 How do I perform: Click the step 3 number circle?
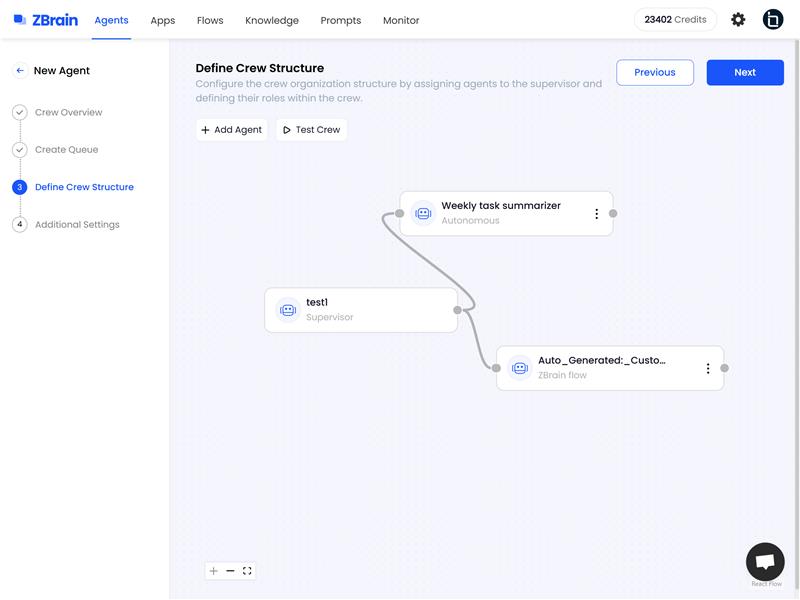[x=19, y=187]
